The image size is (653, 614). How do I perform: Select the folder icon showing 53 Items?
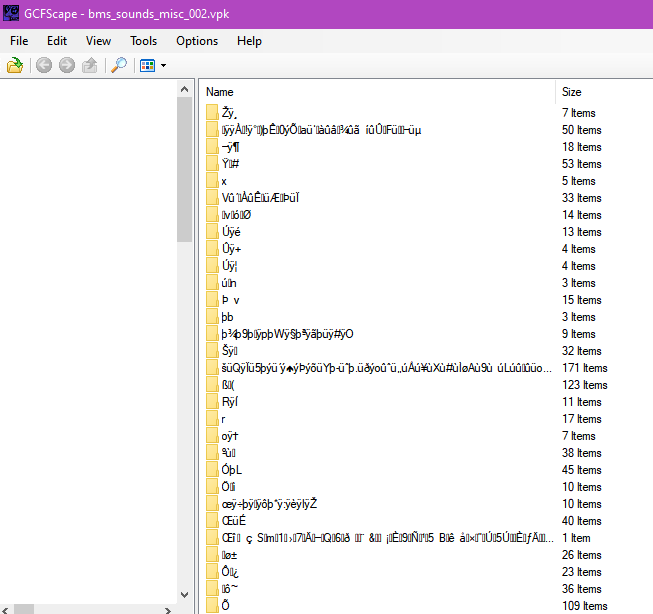[x=212, y=164]
